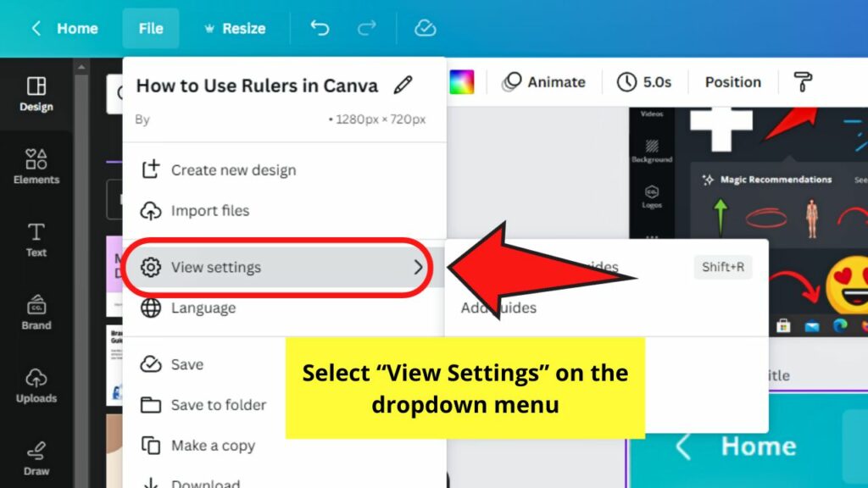Toggle "Show rulers and guides"

593,267
